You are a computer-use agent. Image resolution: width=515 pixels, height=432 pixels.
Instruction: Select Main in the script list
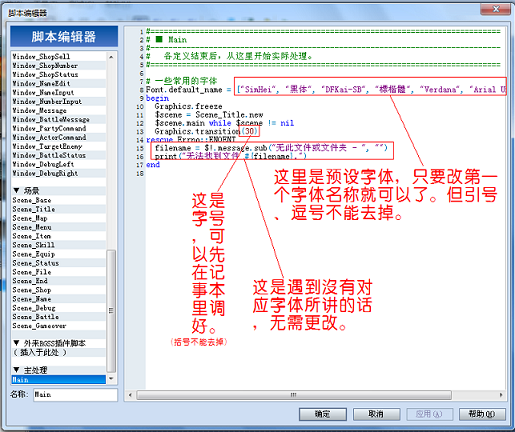(59, 379)
